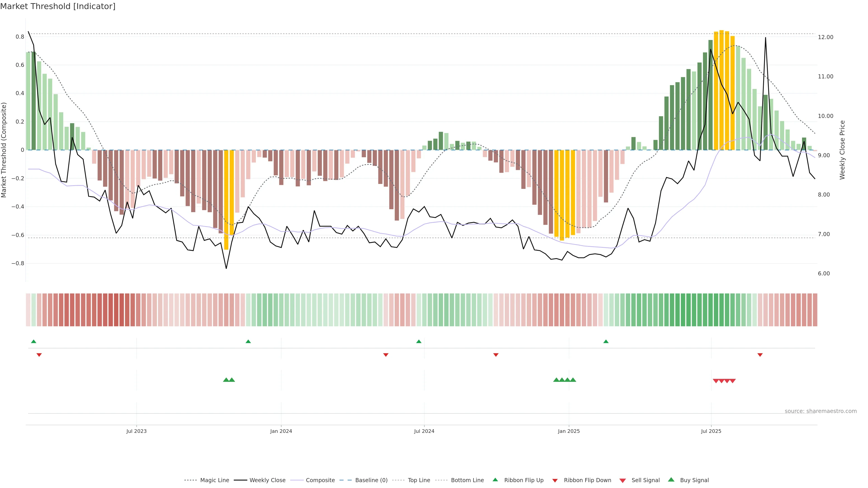The height and width of the screenshot is (488, 868).
Task: Click first ribbon flip up marker before Jul 2023
Action: 33,342
